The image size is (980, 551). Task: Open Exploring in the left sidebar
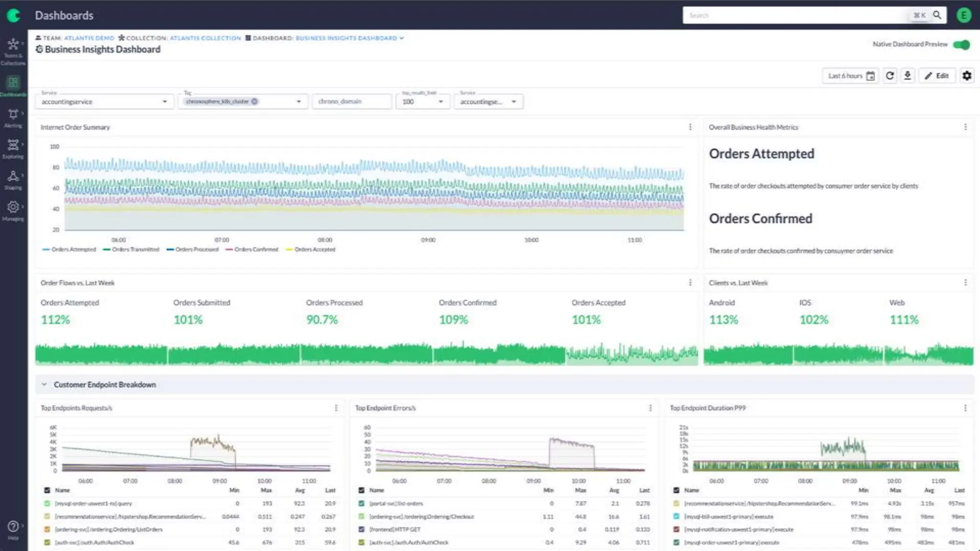coord(13,149)
